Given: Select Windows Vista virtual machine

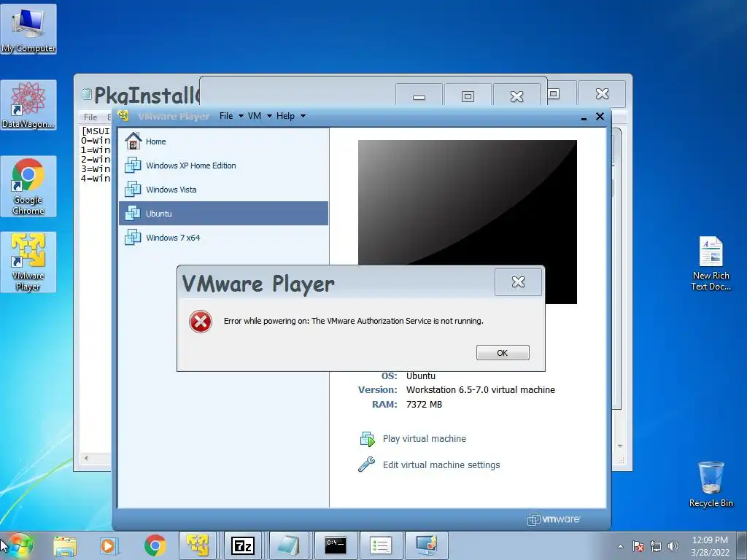Looking at the screenshot, I should click(x=223, y=190).
